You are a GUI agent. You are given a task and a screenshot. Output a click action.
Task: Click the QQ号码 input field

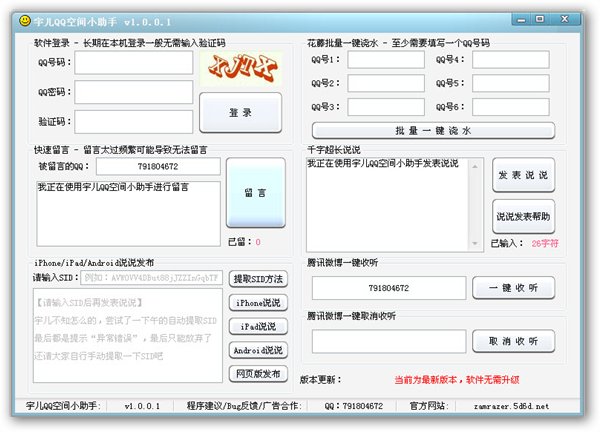[134, 62]
